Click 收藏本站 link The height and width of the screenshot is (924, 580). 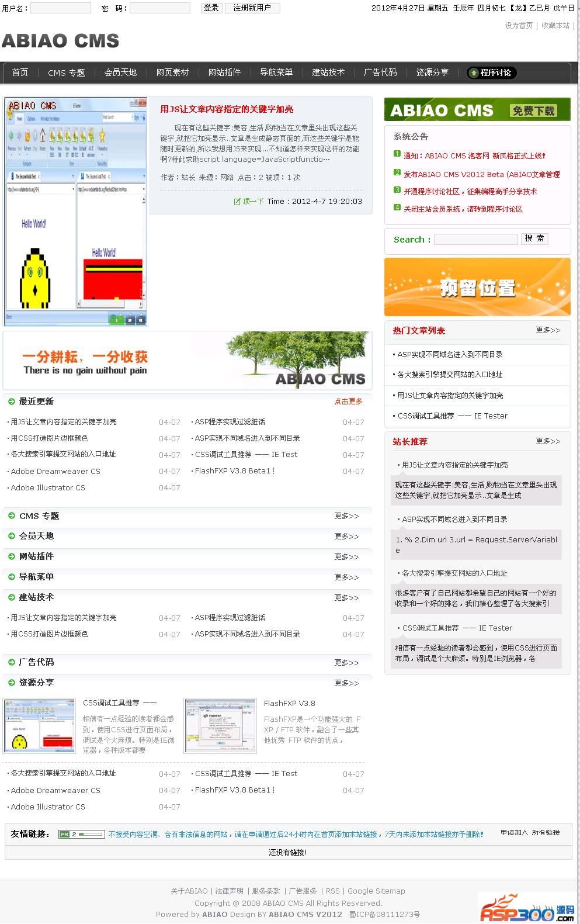[555, 26]
